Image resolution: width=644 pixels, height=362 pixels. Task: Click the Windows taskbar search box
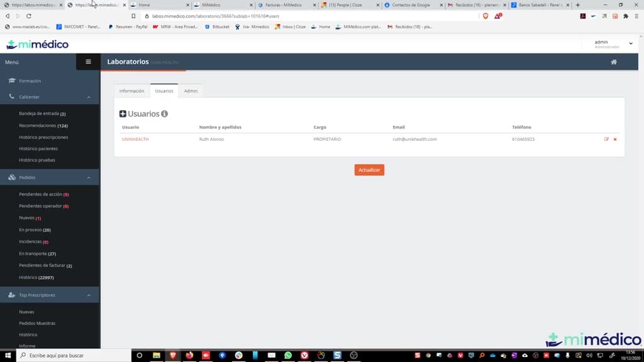tap(74, 356)
